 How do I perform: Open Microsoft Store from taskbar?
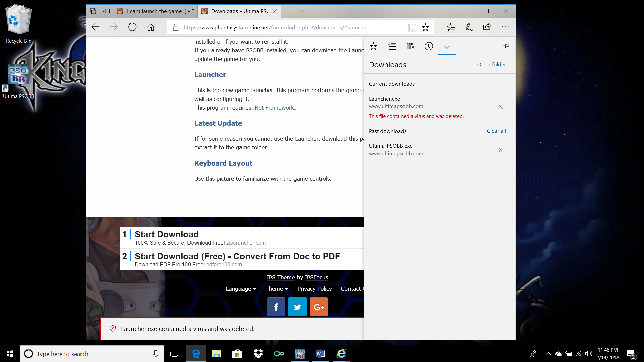[237, 354]
